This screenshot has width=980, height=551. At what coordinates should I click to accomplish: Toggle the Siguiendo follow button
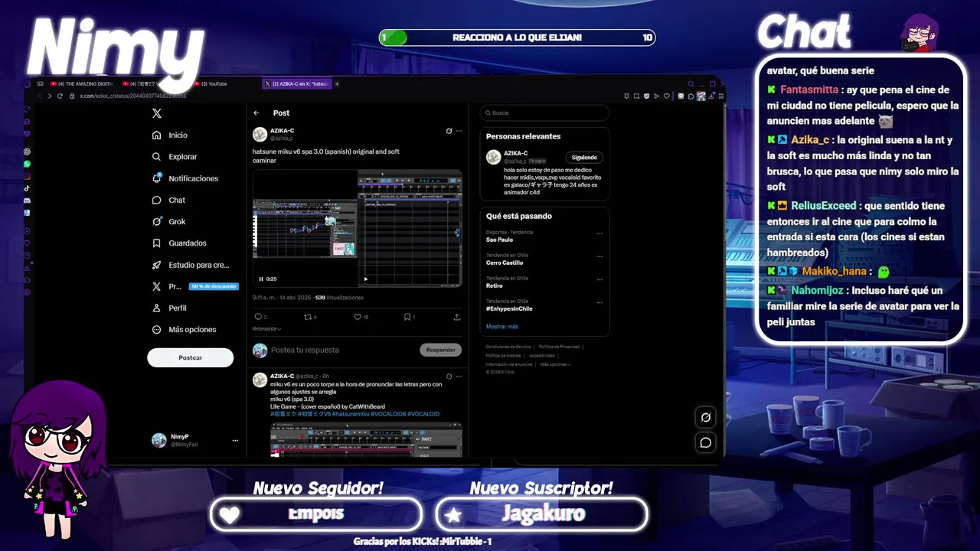(583, 158)
